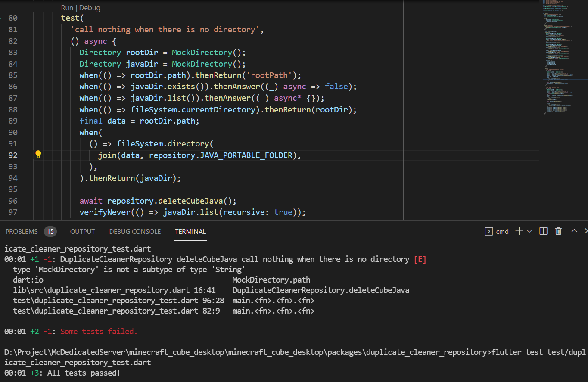
Task: Kill terminal with trash icon
Action: coord(559,231)
